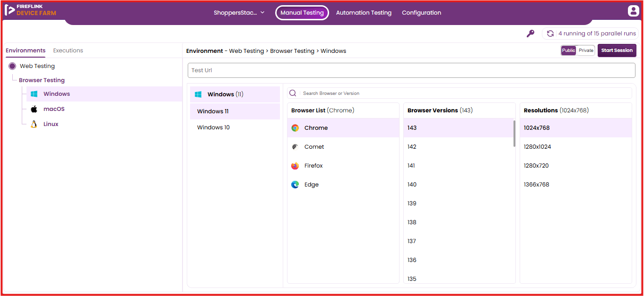Collapse the Browser Testing tree node
This screenshot has width=644, height=296.
point(42,80)
